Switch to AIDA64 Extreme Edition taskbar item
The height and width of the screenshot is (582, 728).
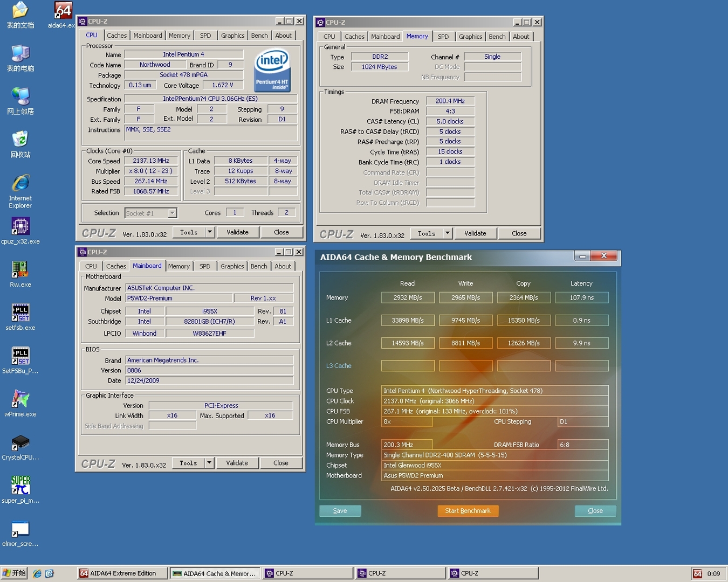(122, 573)
